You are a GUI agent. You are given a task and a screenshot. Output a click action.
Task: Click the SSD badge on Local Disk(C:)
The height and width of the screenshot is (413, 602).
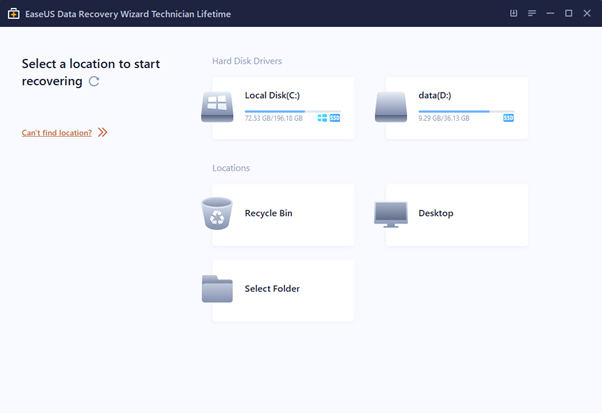pos(335,118)
